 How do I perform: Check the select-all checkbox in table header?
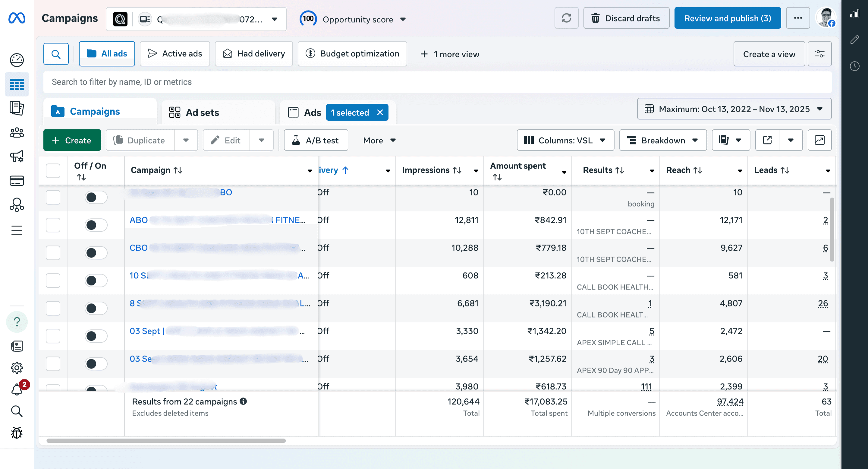(x=53, y=170)
